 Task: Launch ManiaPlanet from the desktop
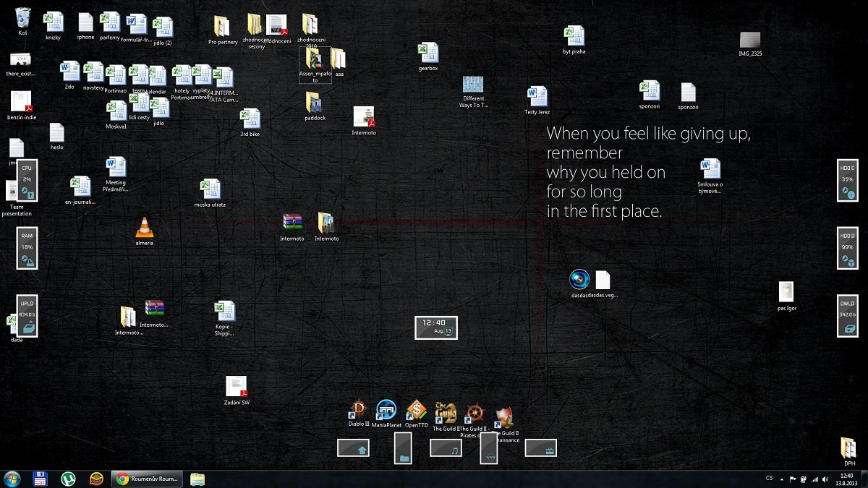[x=386, y=411]
